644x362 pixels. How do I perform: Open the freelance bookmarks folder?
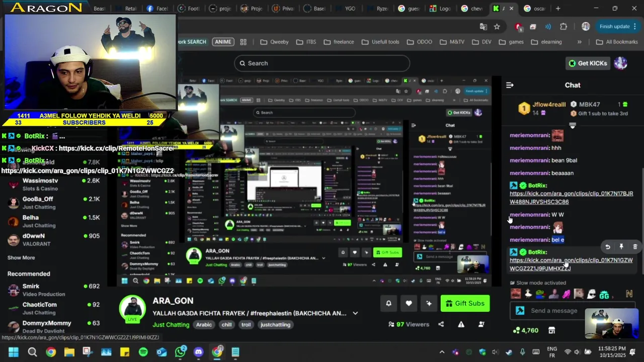(339, 42)
